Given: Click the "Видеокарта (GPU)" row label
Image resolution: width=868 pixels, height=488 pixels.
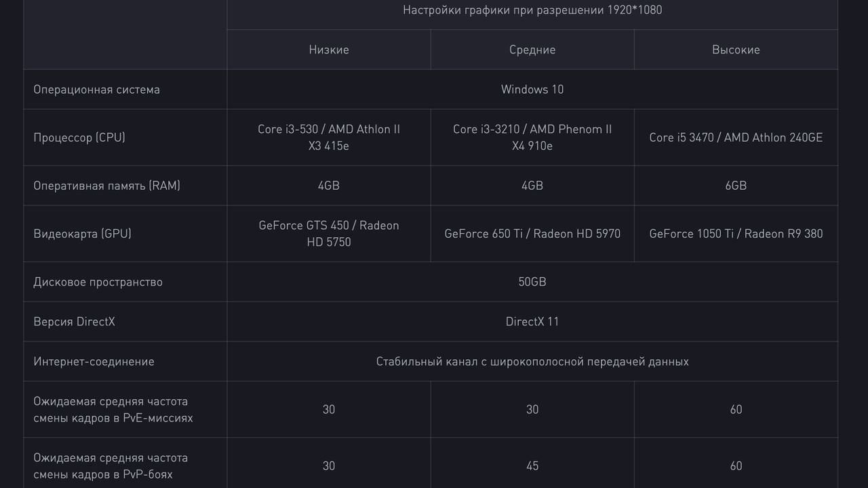Looking at the screenshot, I should click(83, 234).
